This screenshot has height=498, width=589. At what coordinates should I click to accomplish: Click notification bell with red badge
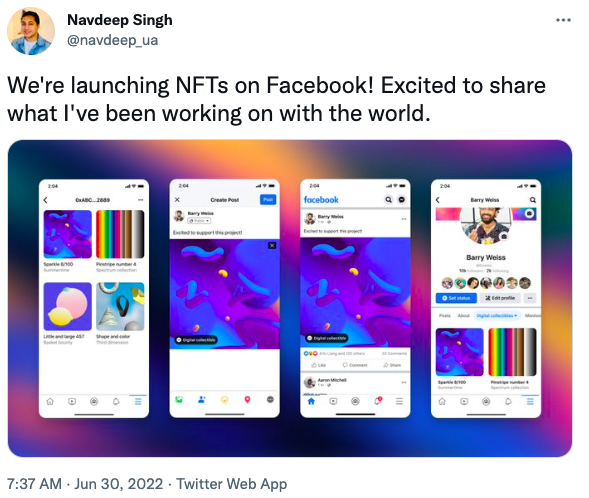378,401
